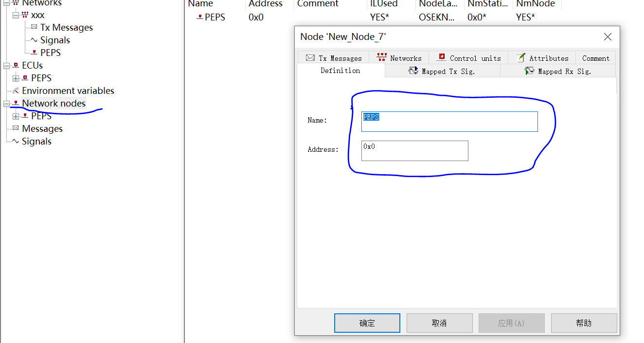Click the ECUs icon in the tree
The width and height of the screenshot is (644, 343).
(15, 65)
